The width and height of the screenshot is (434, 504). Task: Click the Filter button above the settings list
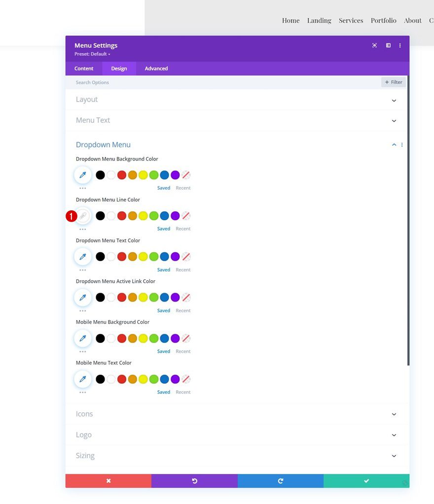[393, 82]
